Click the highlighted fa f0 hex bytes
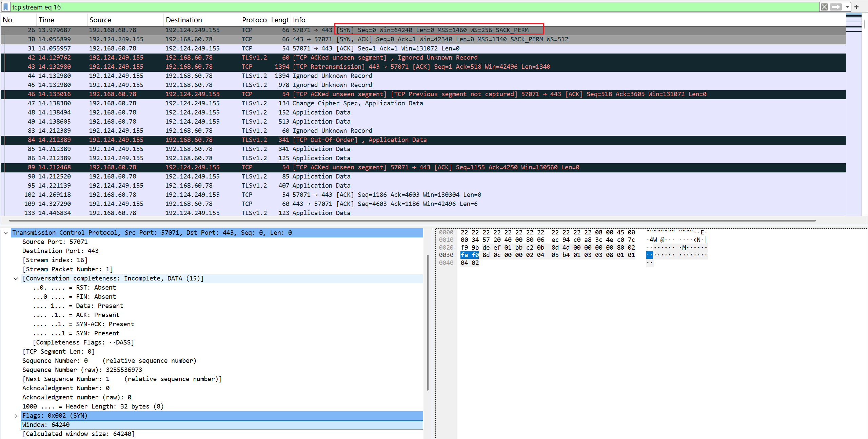This screenshot has height=439, width=868. (x=470, y=255)
